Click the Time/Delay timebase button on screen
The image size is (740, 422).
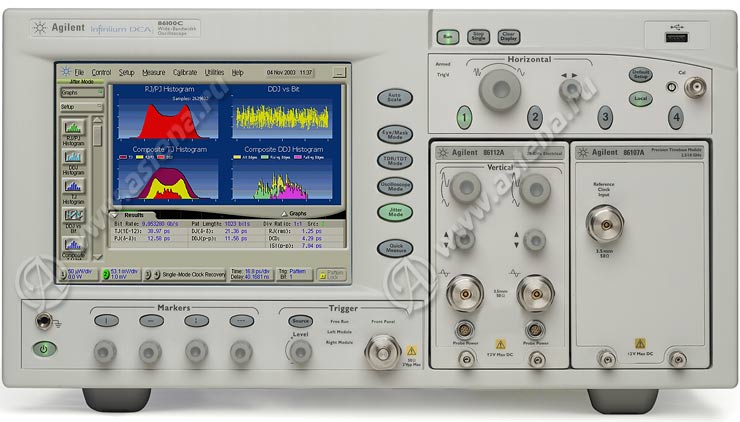(x=251, y=274)
